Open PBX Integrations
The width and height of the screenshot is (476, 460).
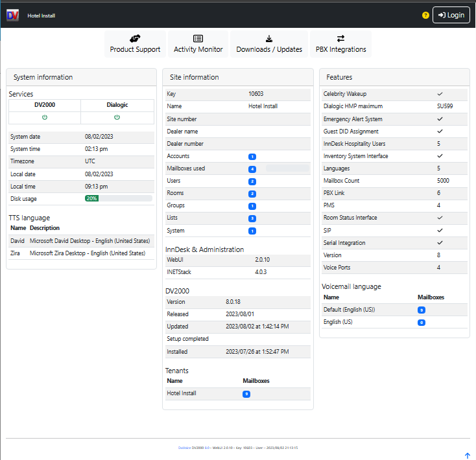(x=340, y=44)
